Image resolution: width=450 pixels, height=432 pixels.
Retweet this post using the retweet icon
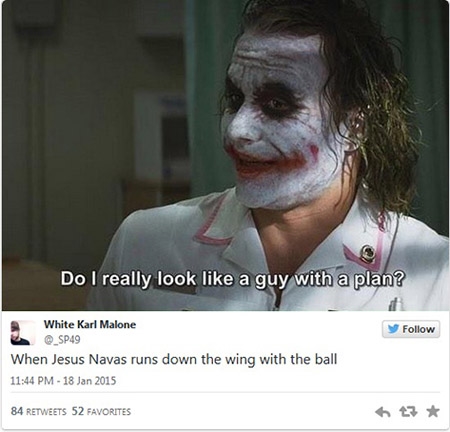(408, 412)
